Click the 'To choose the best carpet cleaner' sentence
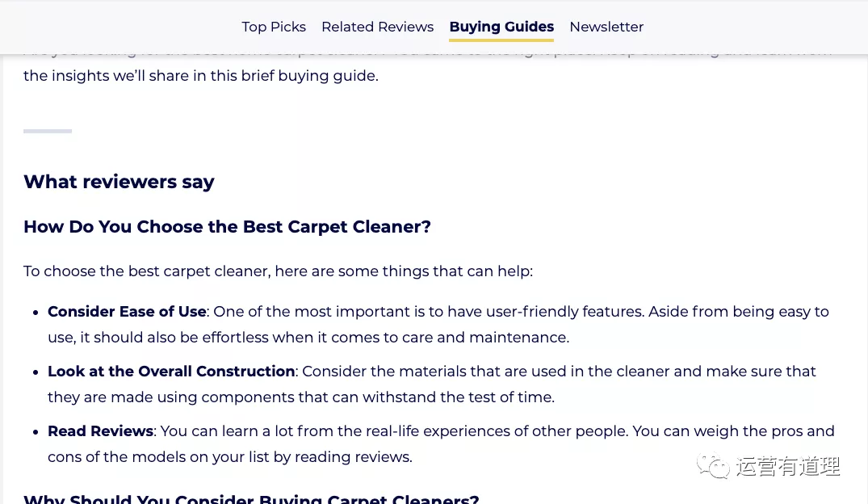The height and width of the screenshot is (504, 868). tap(278, 271)
